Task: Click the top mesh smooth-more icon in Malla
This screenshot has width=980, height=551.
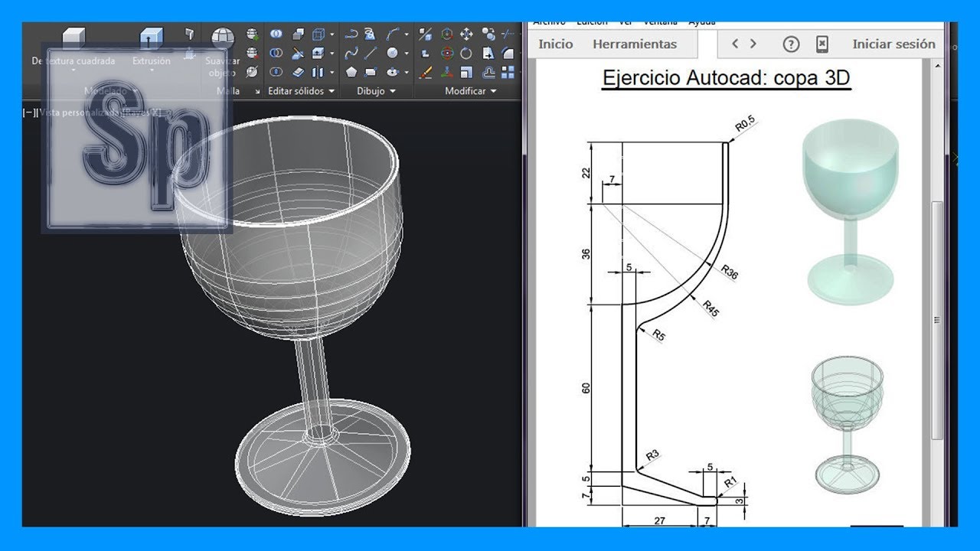Action: pos(253,34)
